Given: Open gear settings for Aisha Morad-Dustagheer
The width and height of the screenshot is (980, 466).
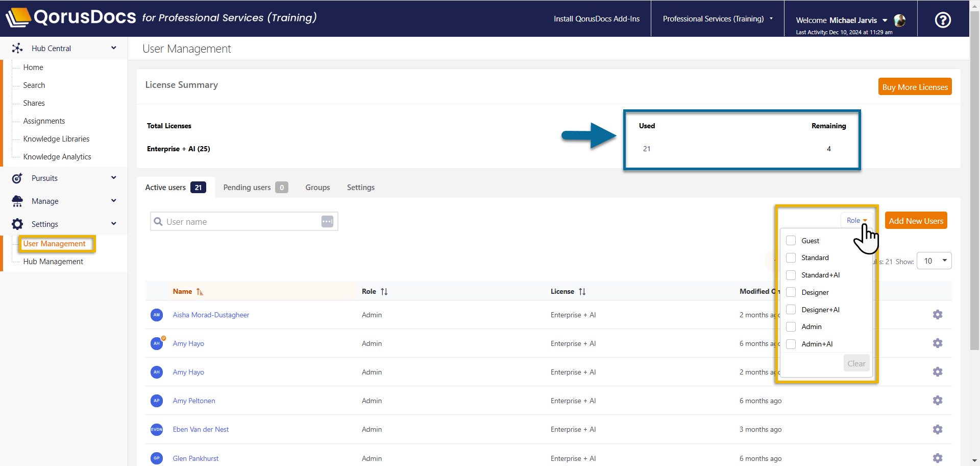Looking at the screenshot, I should pos(938,315).
